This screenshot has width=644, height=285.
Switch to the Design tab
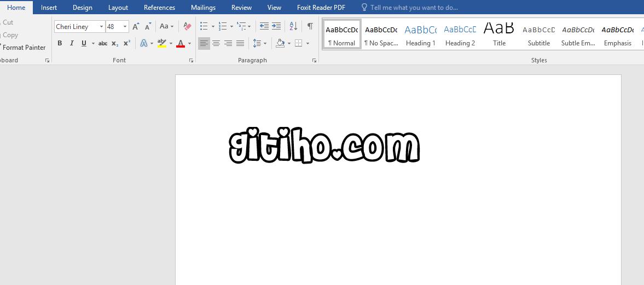[83, 8]
